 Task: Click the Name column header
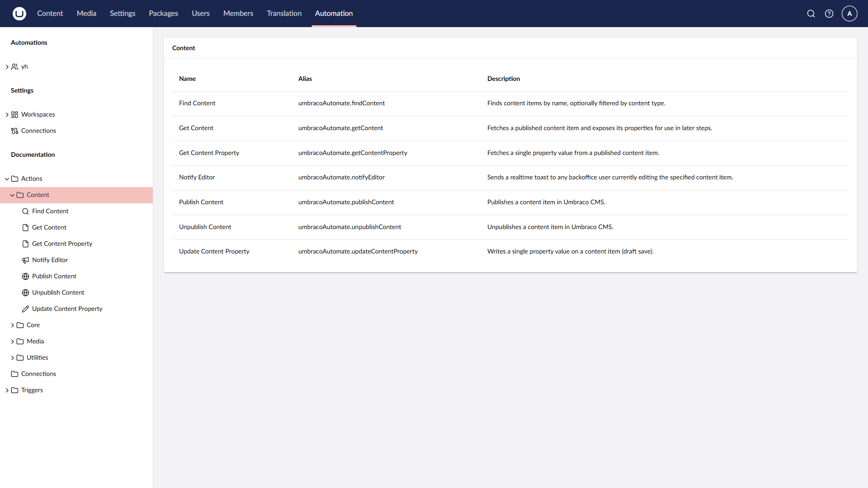pos(187,79)
